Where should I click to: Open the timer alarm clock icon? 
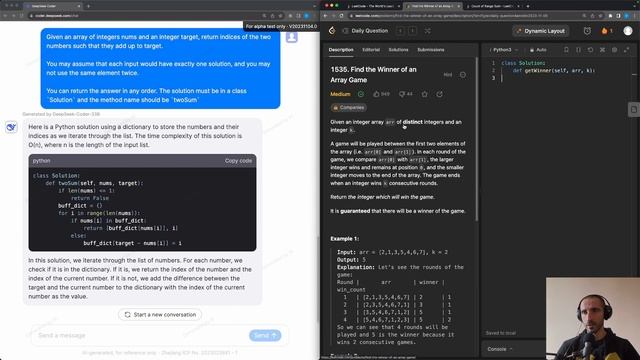click(587, 31)
